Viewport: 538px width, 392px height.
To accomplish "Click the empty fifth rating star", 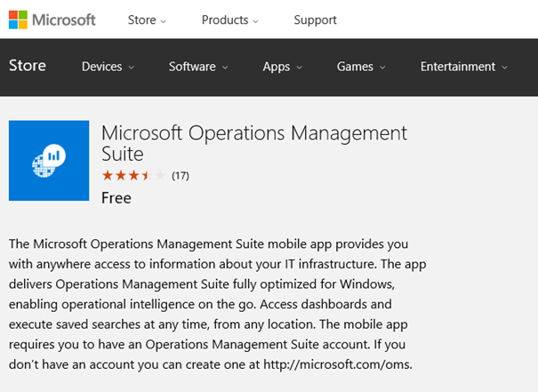I will [x=160, y=175].
